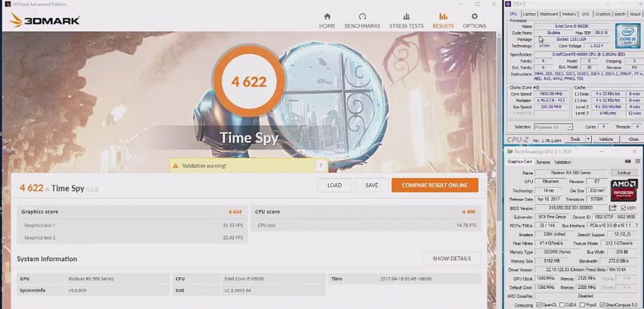Select the GPU-Z Graphics Card tab
The height and width of the screenshot is (309, 644).
tap(520, 162)
